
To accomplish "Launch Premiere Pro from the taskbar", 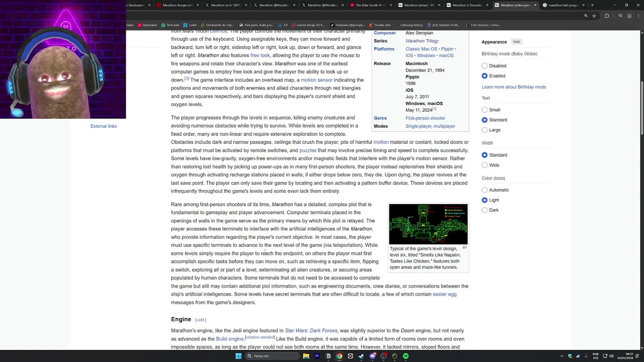I will click(317, 356).
